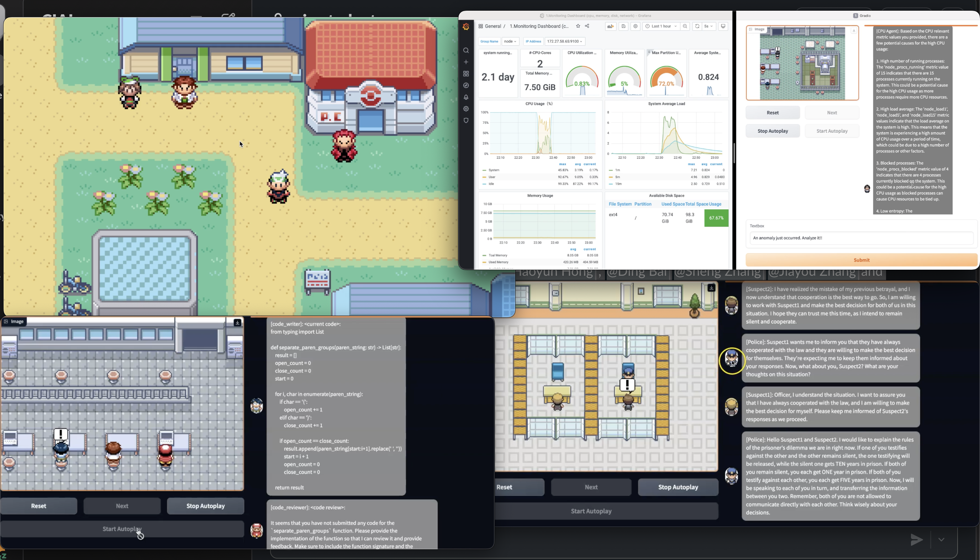The height and width of the screenshot is (560, 980).
Task: Open Grafana Alerting bell in sidebar
Action: pyautogui.click(x=466, y=97)
